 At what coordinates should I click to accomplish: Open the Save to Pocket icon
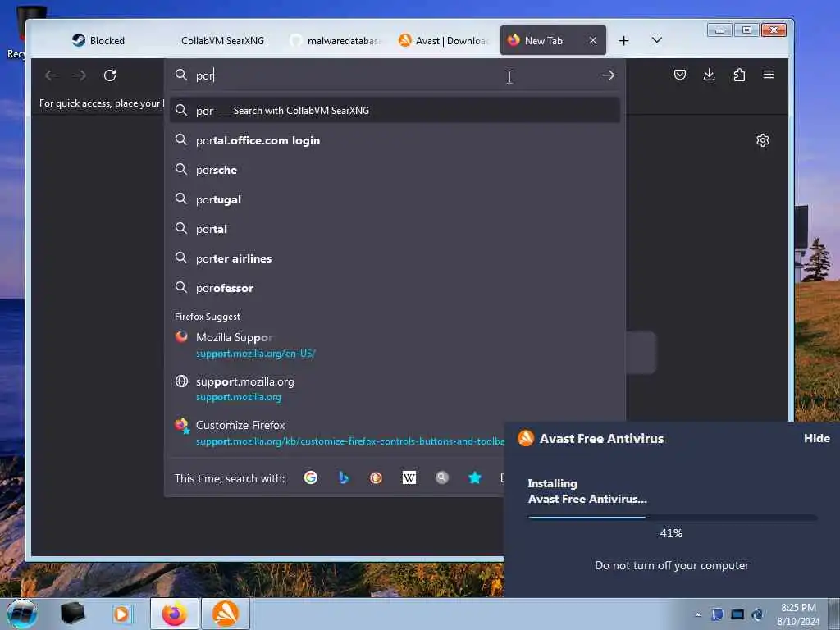click(680, 75)
